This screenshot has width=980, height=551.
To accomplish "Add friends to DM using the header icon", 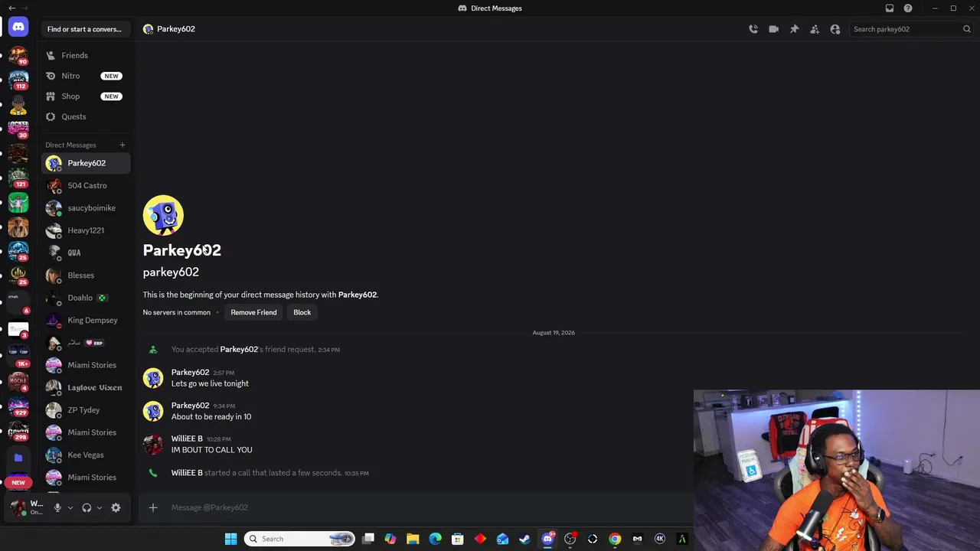I will pyautogui.click(x=815, y=29).
